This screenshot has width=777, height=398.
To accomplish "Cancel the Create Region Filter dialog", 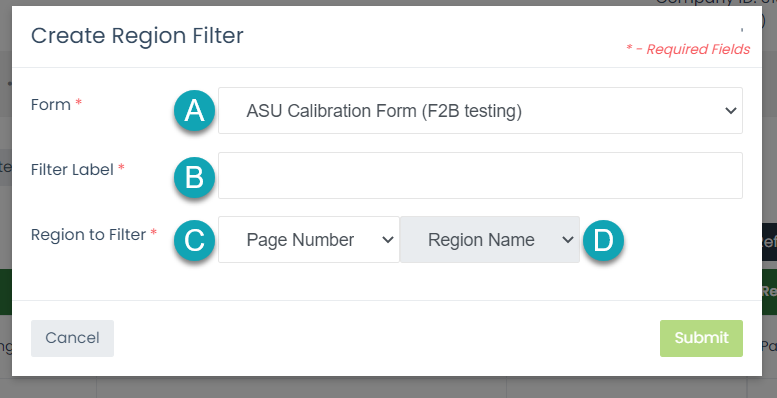I will point(72,338).
